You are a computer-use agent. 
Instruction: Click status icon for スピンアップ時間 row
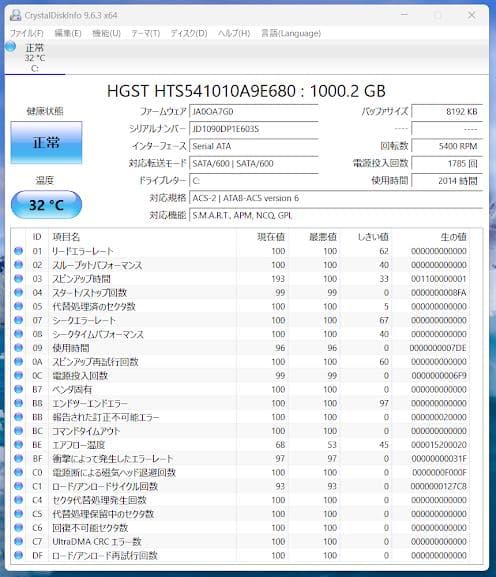click(18, 279)
